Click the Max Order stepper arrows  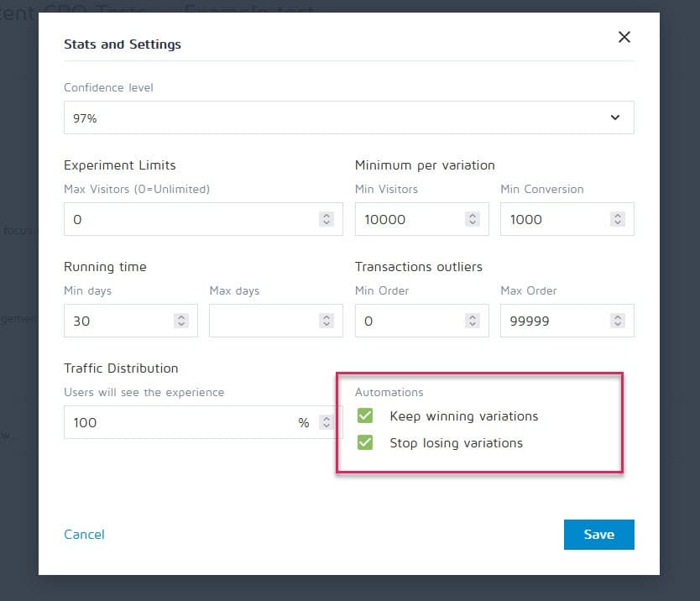point(618,321)
